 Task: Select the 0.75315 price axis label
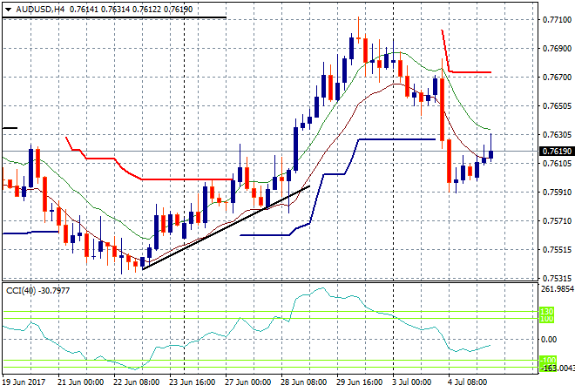click(x=557, y=279)
